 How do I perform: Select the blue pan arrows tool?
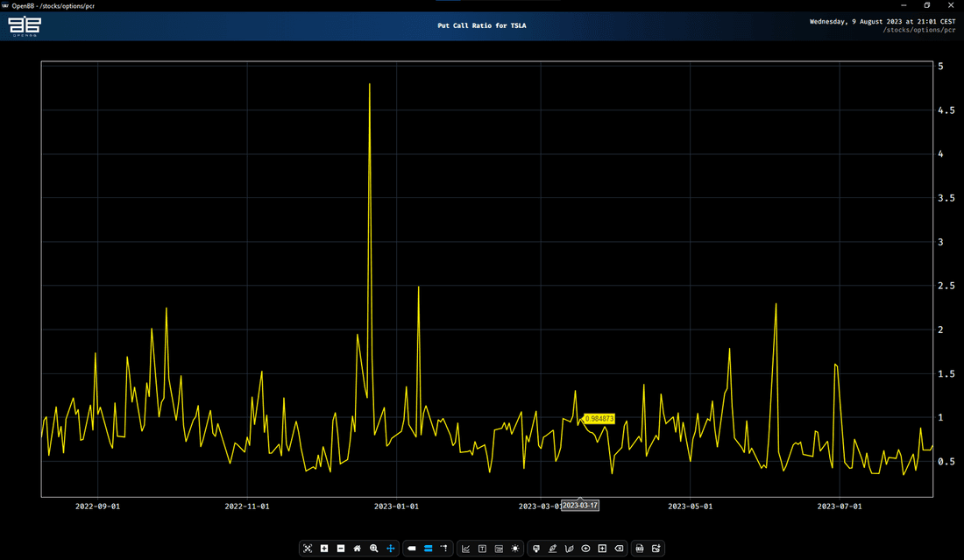pyautogui.click(x=390, y=549)
